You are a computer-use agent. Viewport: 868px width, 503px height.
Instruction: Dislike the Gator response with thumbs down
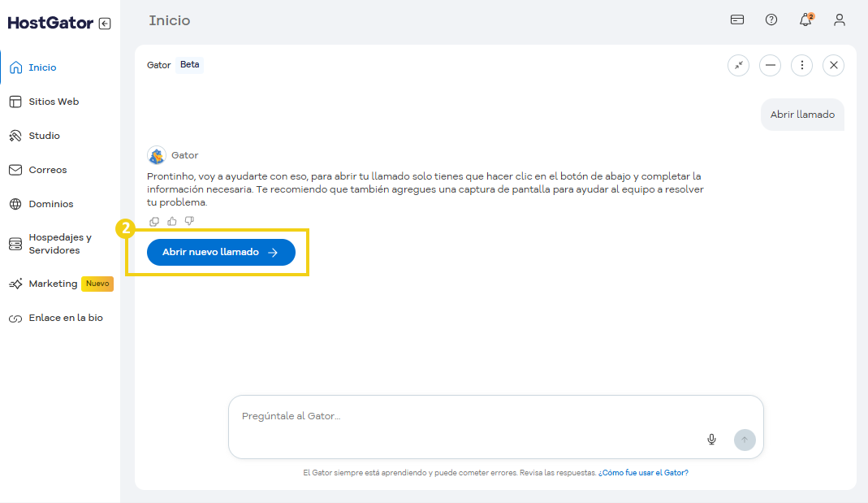(189, 221)
